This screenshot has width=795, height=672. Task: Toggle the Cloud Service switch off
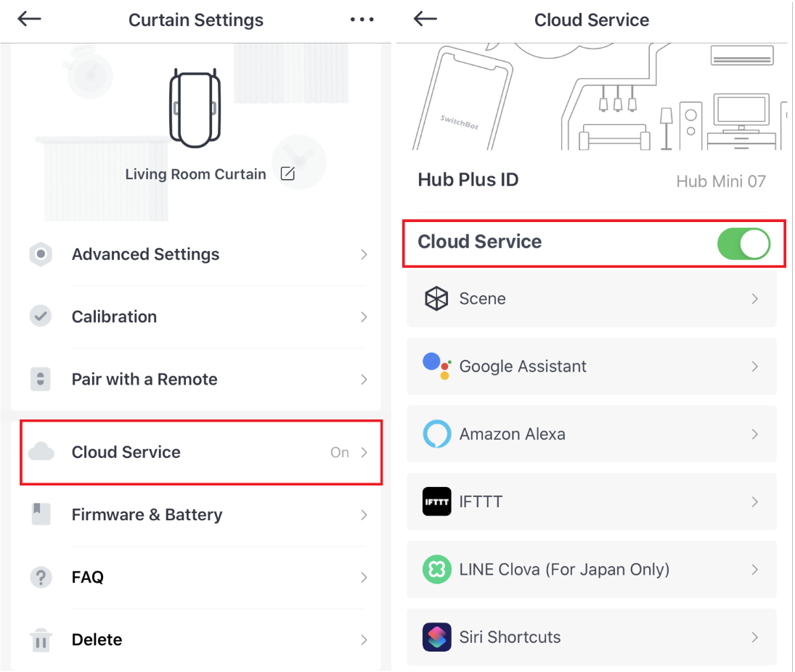tap(743, 244)
